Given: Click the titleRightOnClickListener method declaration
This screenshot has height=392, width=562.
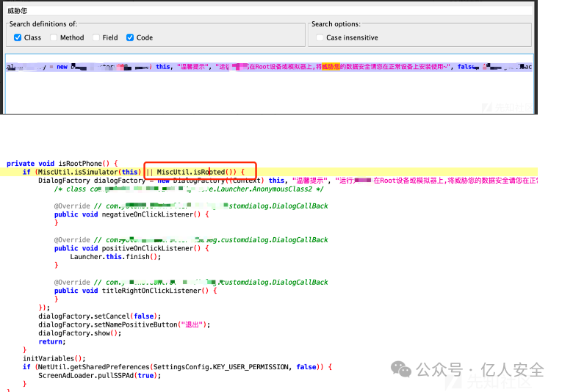Looking at the screenshot, I should point(151,290).
